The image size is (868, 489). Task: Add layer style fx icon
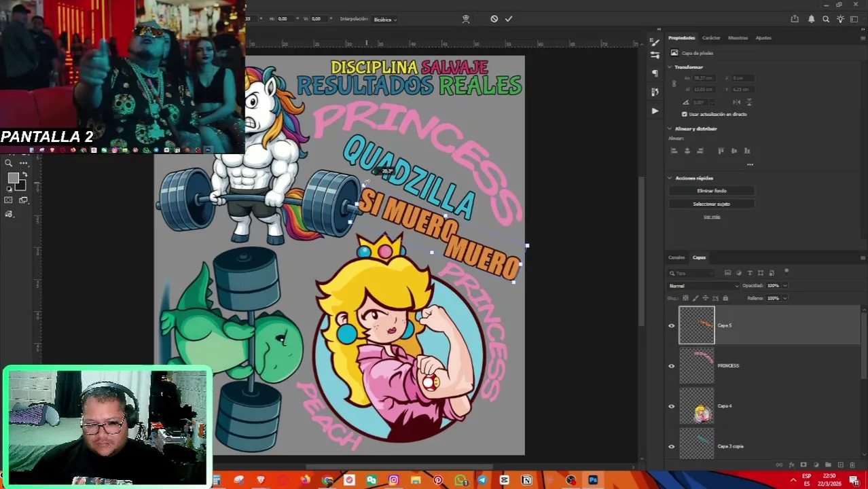(x=791, y=465)
